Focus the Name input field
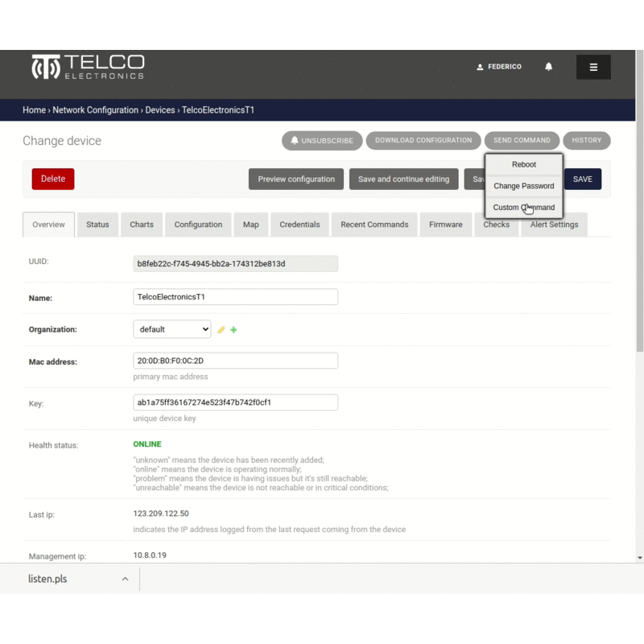The image size is (644, 644). (235, 297)
